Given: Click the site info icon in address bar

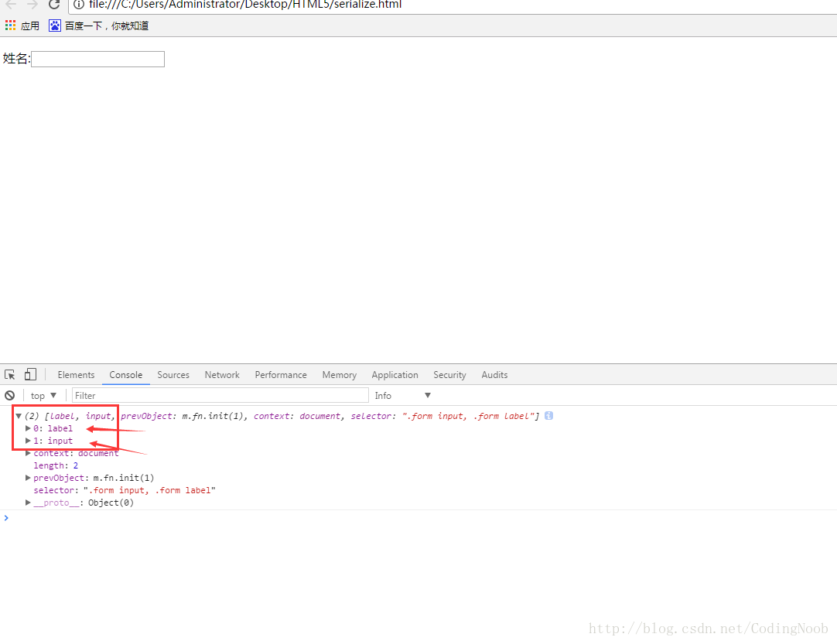Looking at the screenshot, I should pyautogui.click(x=79, y=5).
